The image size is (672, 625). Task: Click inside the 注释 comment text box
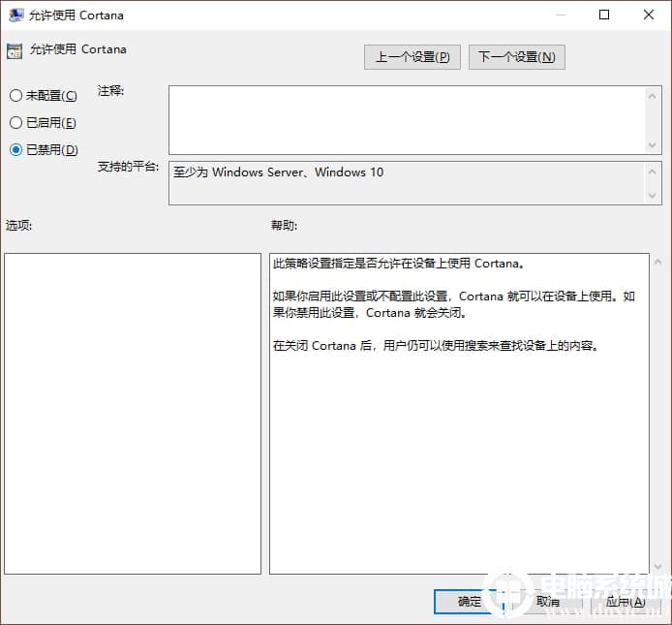tap(407, 120)
